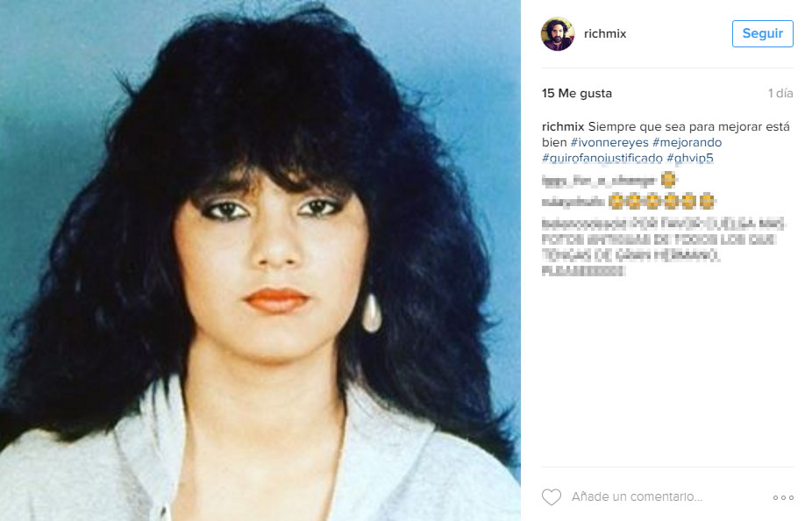This screenshot has width=812, height=521.
Task: Open the richmix username in header
Action: coord(605,33)
